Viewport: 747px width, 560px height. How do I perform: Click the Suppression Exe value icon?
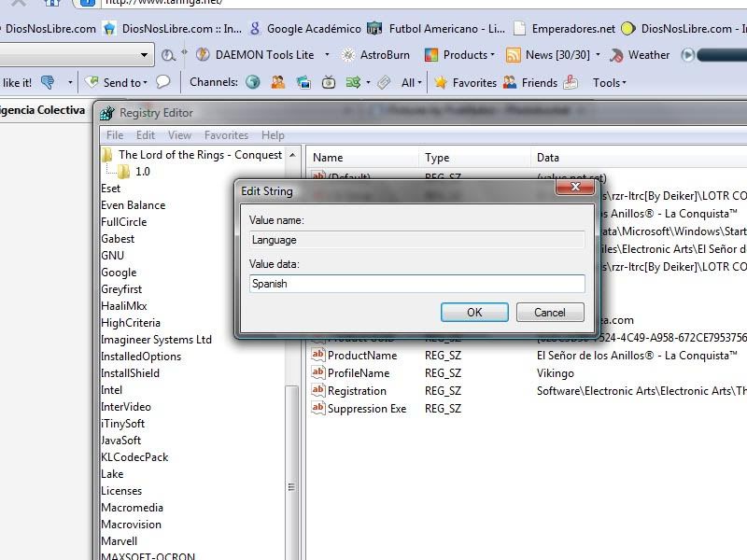317,408
